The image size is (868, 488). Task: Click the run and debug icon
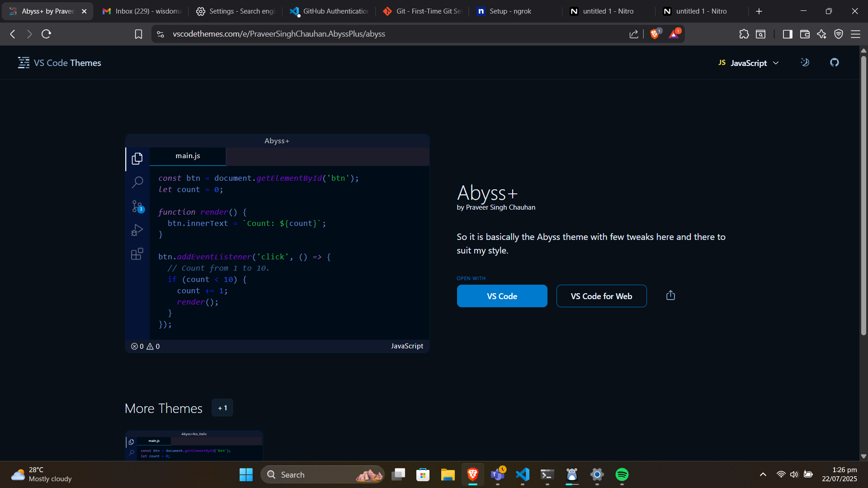tap(137, 230)
